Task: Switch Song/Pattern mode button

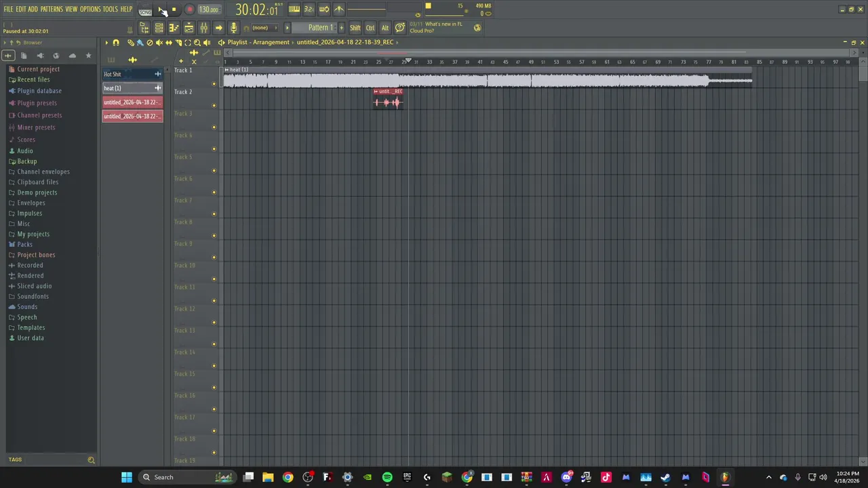Action: tap(145, 10)
